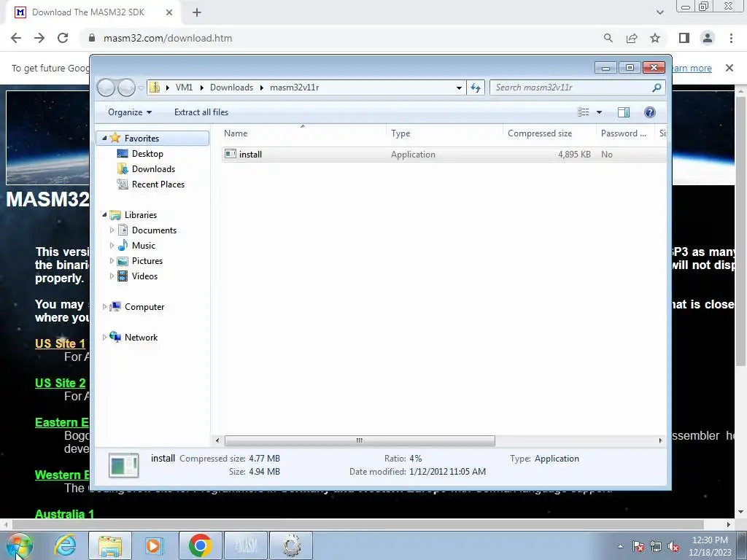Open Chrome side panel icon

pos(684,38)
